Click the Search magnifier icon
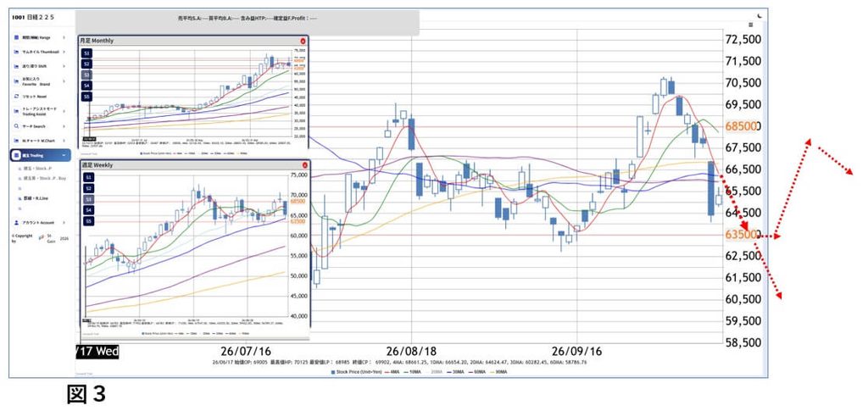Image resolution: width=868 pixels, height=411 pixels. (x=16, y=126)
